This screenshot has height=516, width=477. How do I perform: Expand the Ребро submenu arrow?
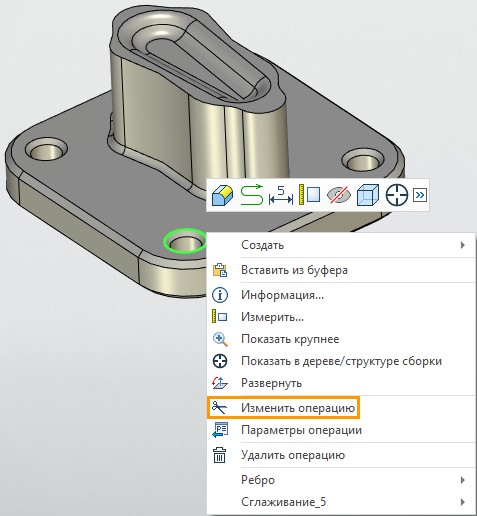[x=462, y=480]
